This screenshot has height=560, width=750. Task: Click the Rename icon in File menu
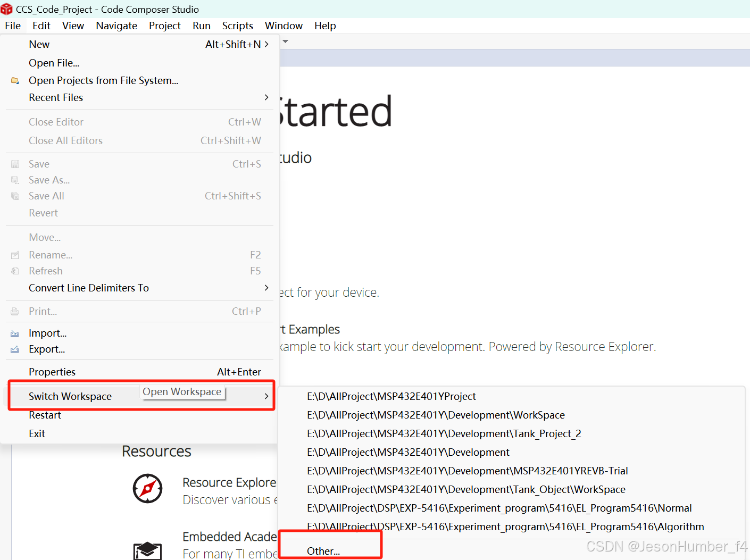tap(15, 255)
